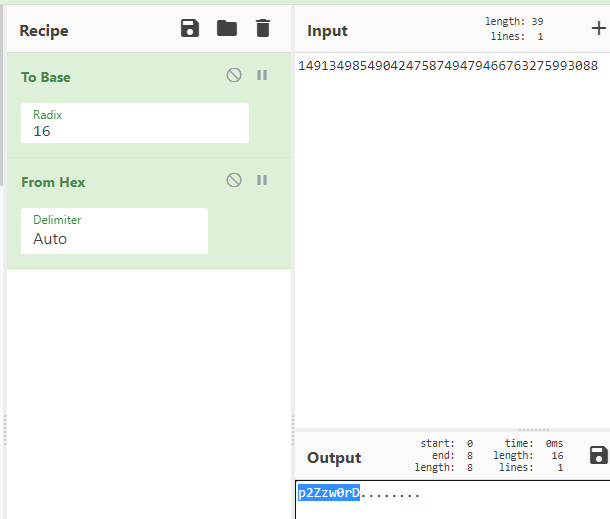Click inside the Input number text
Screen dimensions: 610x519
[x=447, y=67]
